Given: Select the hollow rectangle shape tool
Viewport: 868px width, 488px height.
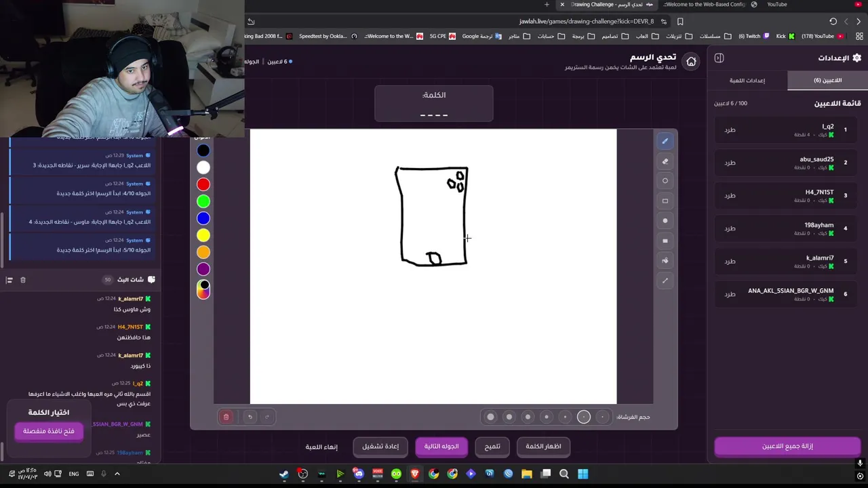Looking at the screenshot, I should point(665,201).
